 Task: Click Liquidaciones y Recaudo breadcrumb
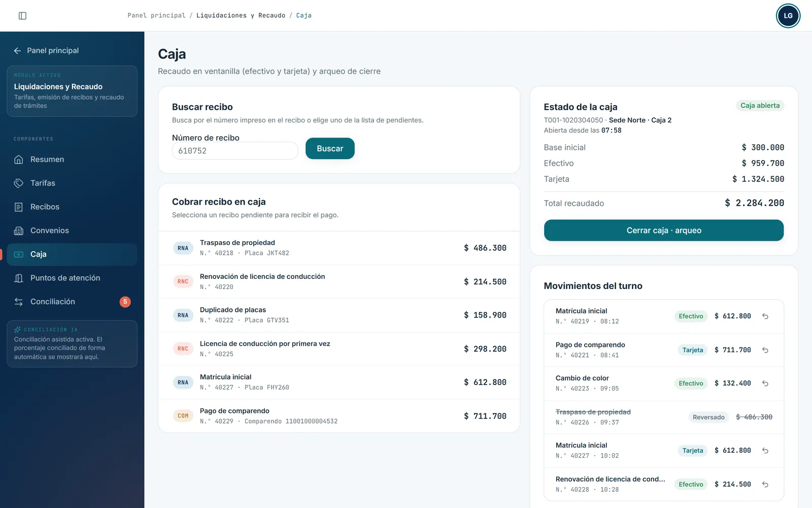[x=241, y=16]
